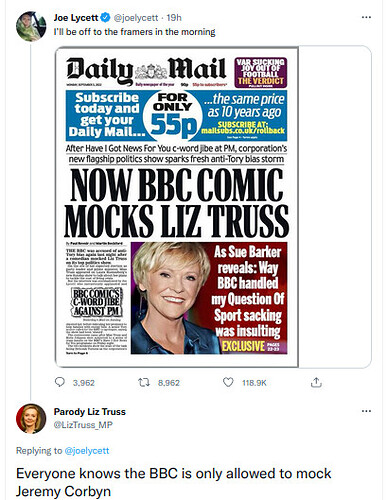Open the Daily Mail front page image
Screen dimensions: 386x500
pos(177,207)
